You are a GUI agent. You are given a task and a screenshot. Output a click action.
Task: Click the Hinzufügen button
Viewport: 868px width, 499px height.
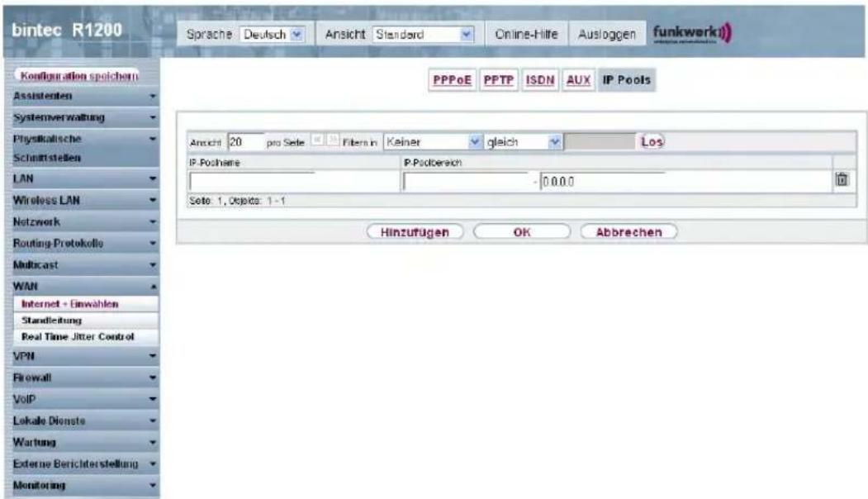[415, 232]
